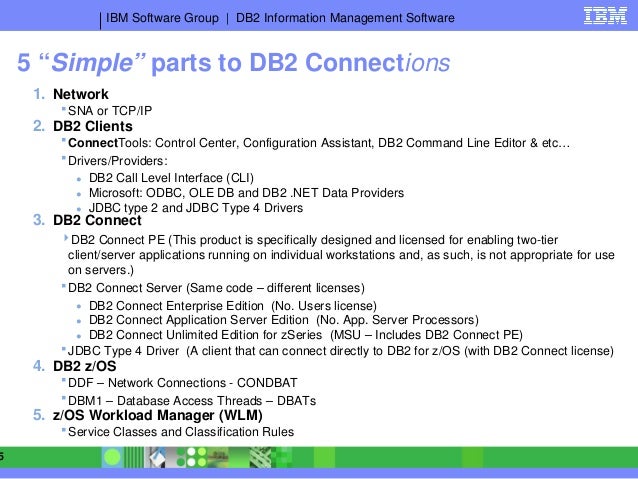Click the 'DB2 z/OS' heading
The width and height of the screenshot is (638, 479).
(x=85, y=366)
